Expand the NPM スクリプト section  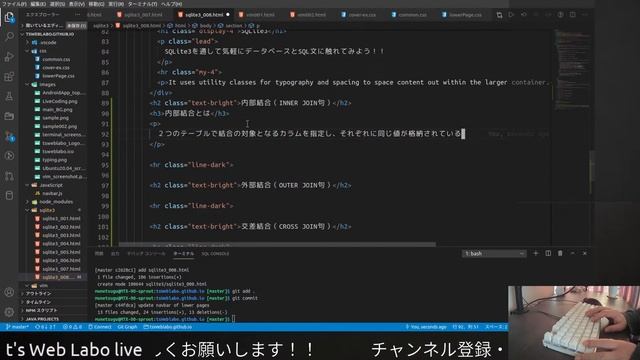(x=42, y=311)
